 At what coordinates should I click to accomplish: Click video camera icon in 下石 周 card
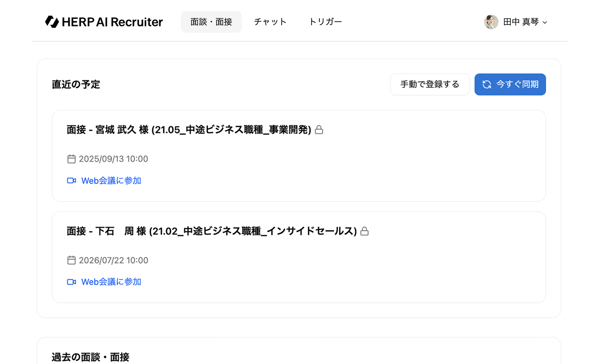(x=72, y=282)
